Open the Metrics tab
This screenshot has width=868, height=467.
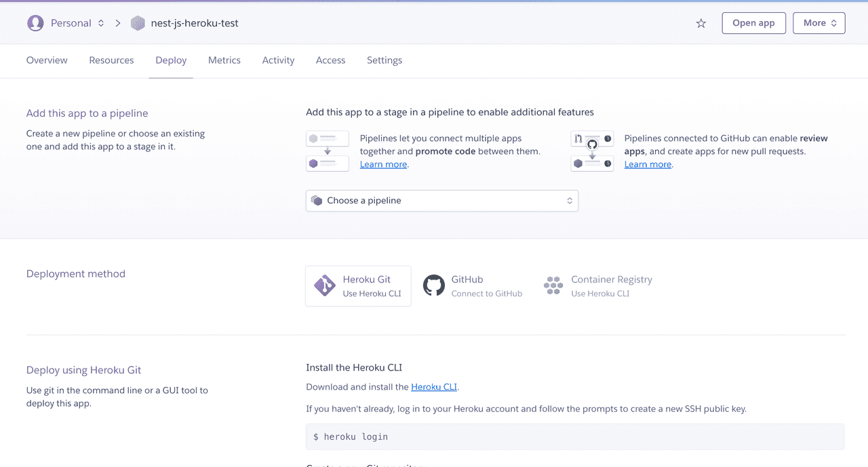(224, 60)
